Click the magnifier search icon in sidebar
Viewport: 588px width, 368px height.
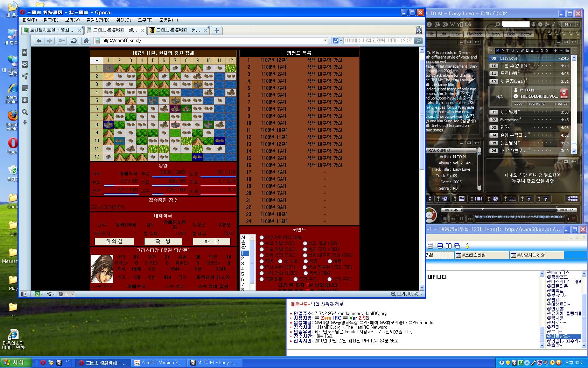(x=24, y=112)
